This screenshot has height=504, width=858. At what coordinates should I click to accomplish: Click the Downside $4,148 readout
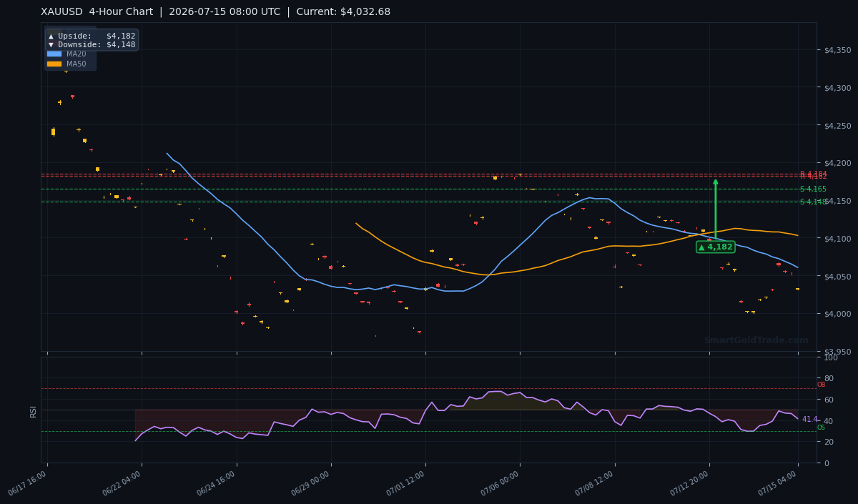[92, 44]
